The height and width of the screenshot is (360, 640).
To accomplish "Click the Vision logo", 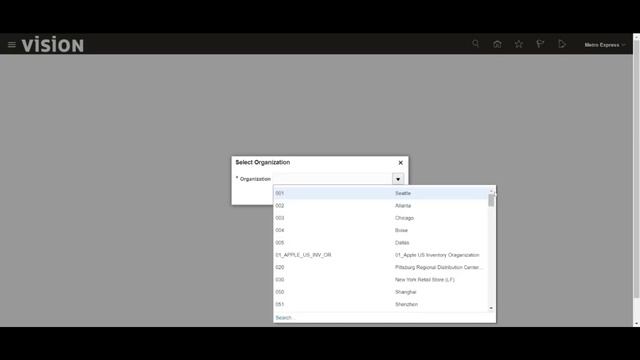I will 53,44.
